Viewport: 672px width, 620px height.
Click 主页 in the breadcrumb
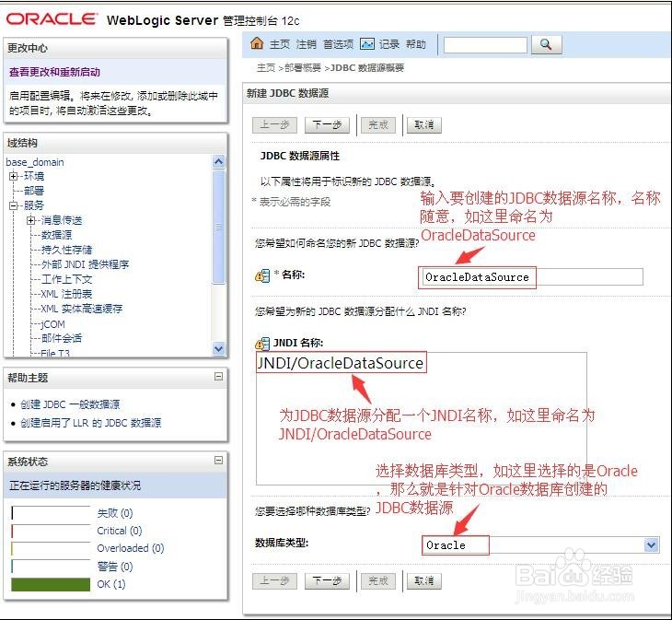click(x=266, y=68)
